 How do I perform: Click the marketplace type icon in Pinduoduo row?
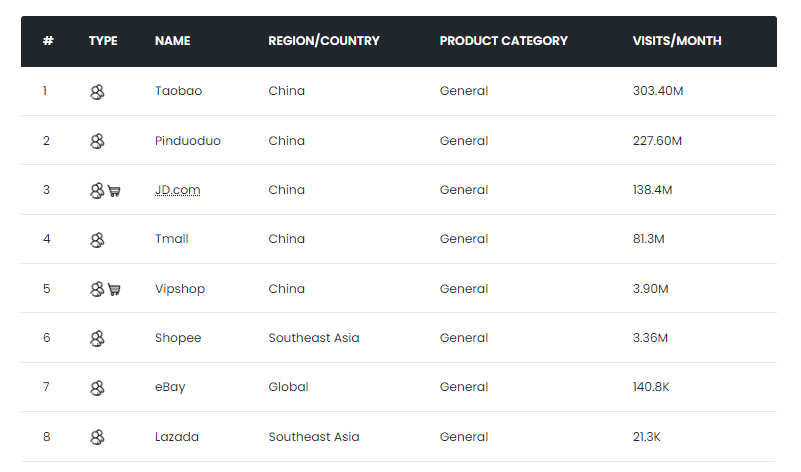click(97, 141)
